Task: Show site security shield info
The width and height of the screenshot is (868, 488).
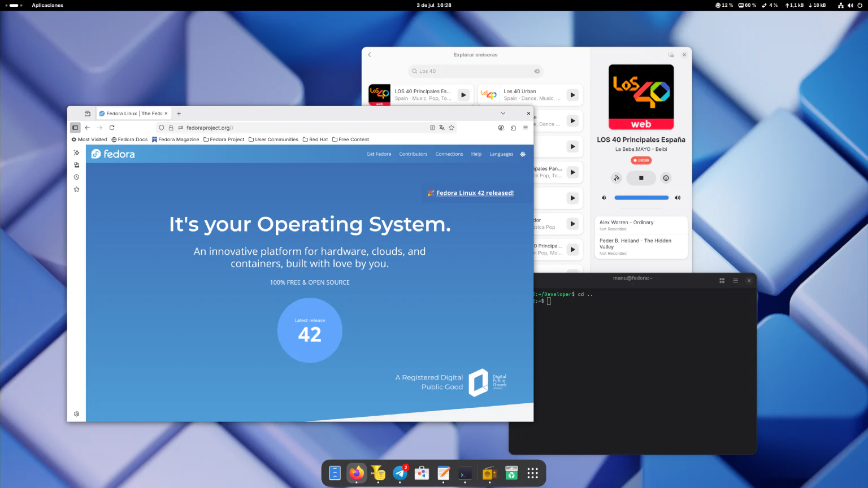Action: coord(162,128)
